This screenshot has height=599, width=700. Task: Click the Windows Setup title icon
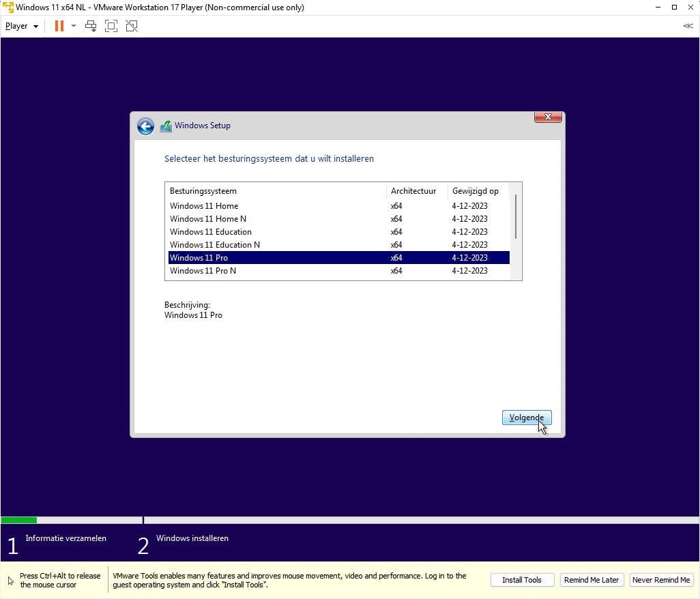[x=166, y=126]
